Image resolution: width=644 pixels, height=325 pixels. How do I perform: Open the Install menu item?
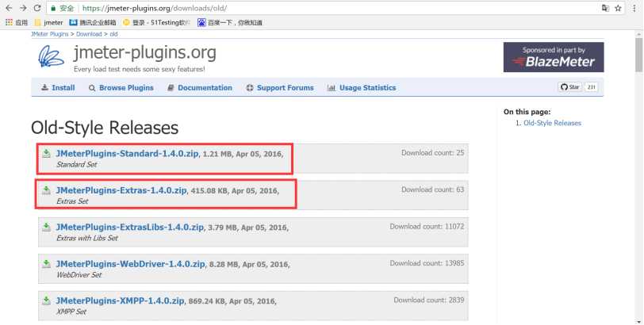pyautogui.click(x=58, y=87)
